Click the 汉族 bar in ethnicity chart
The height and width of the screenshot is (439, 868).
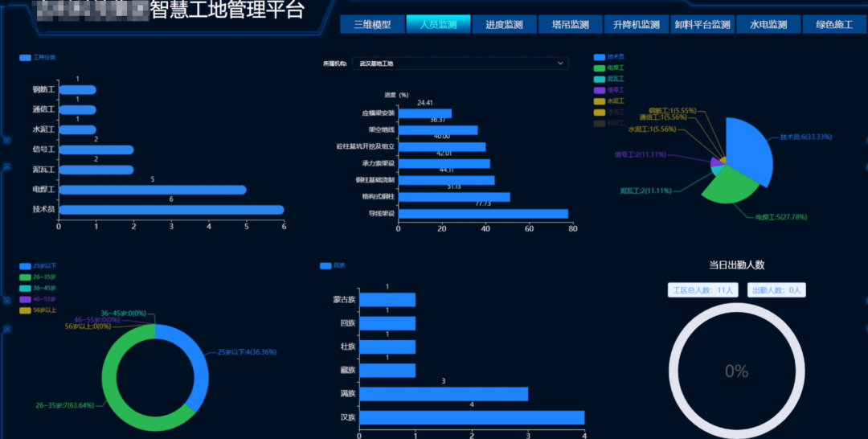pos(471,417)
